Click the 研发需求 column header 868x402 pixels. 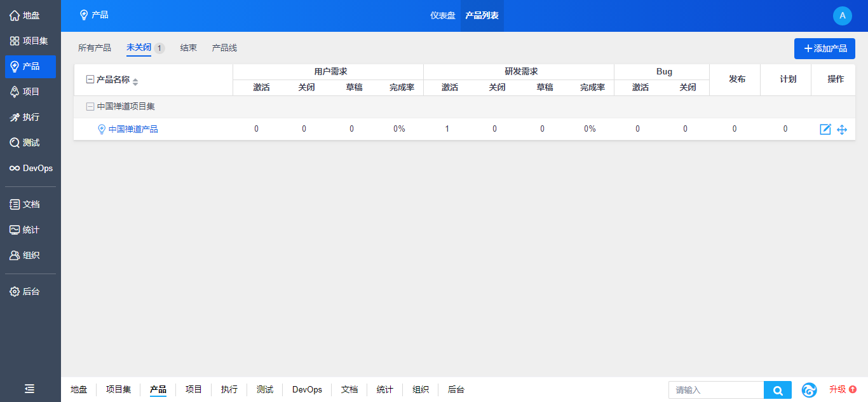click(521, 71)
